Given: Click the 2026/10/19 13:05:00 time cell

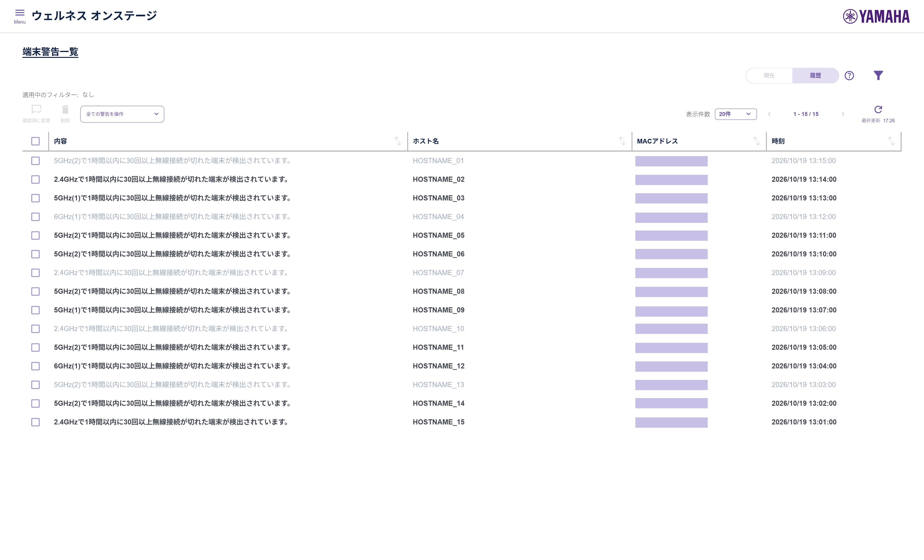Looking at the screenshot, I should (x=804, y=347).
